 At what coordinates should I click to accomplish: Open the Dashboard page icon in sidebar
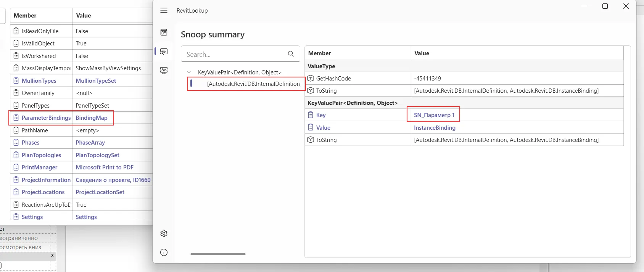pos(164,32)
